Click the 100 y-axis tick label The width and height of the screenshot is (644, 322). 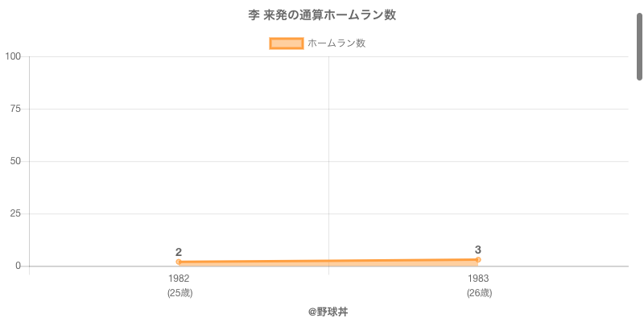click(x=13, y=56)
